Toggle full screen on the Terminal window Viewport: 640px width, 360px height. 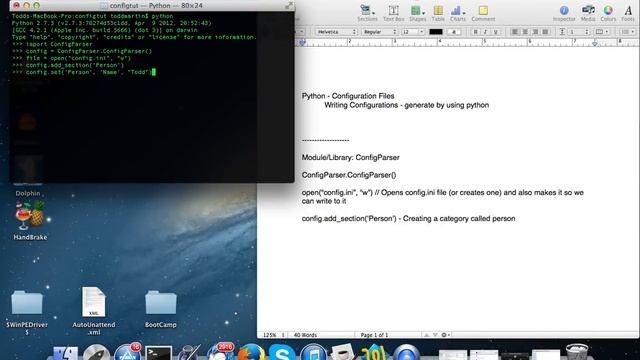click(x=289, y=5)
